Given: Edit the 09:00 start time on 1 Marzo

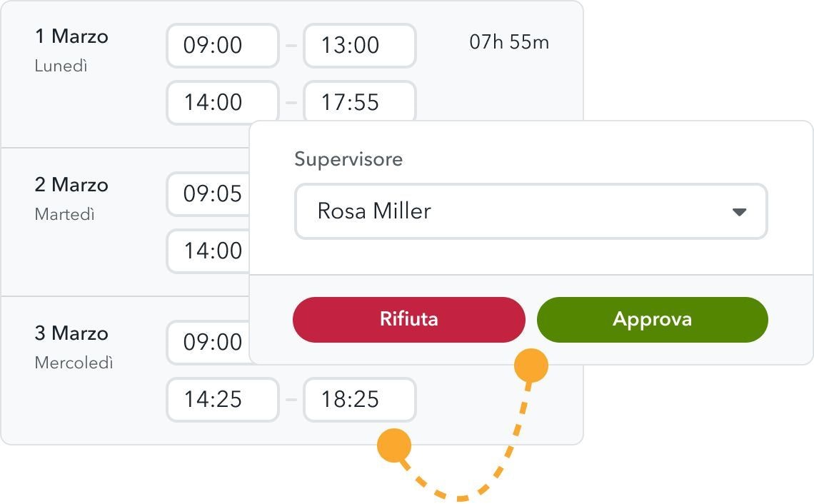Looking at the screenshot, I should [222, 46].
